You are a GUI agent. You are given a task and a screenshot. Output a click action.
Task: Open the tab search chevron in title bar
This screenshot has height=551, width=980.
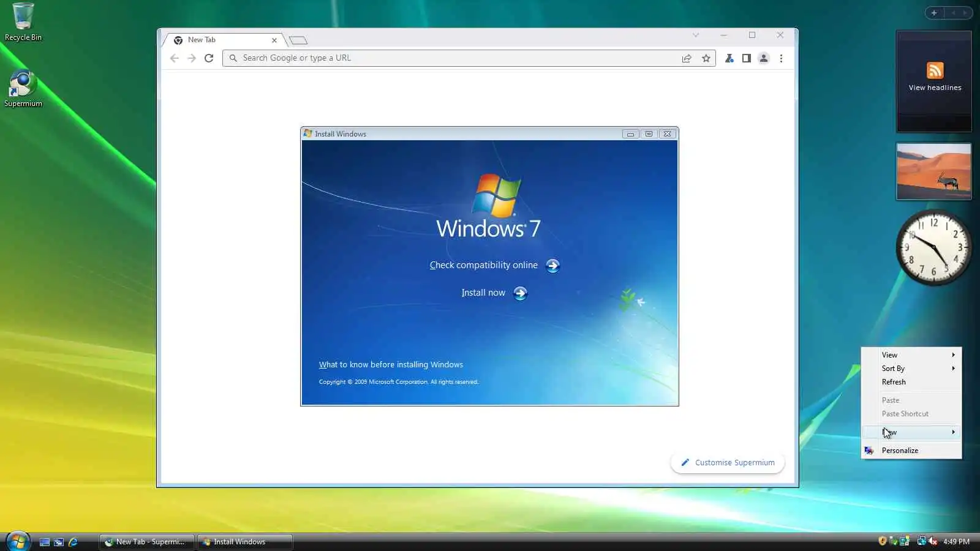click(696, 35)
